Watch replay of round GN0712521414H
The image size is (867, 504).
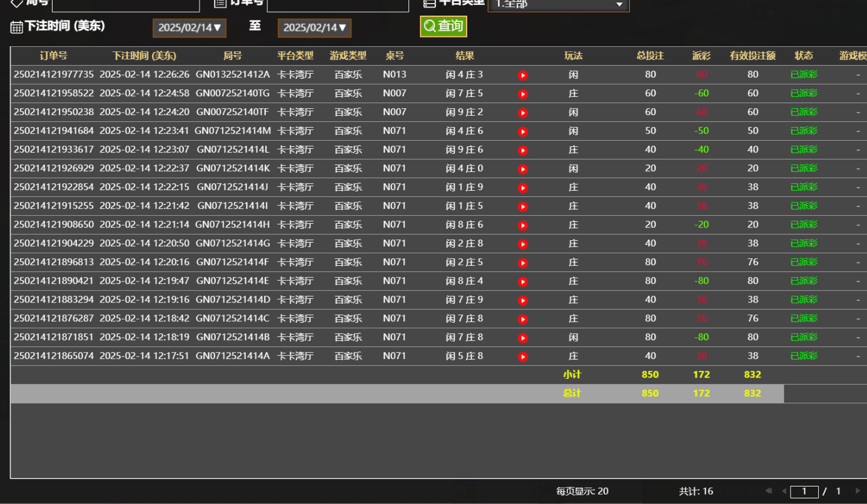pos(523,225)
